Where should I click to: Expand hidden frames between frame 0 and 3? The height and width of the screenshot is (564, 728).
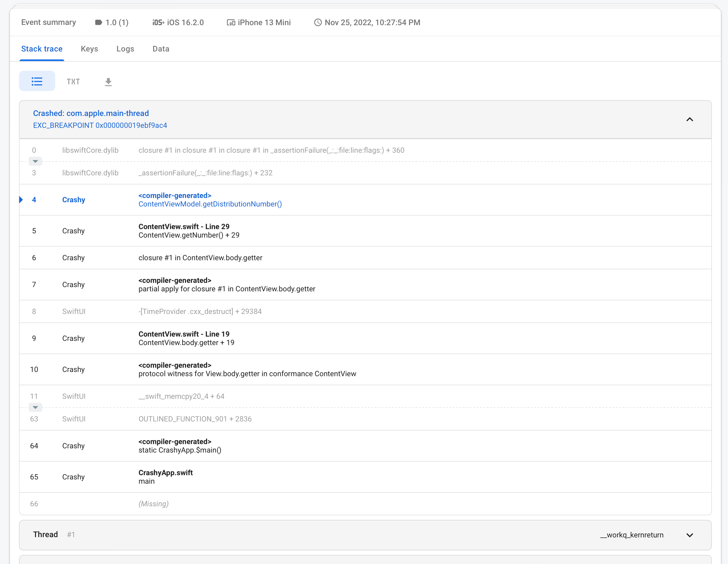coord(35,161)
